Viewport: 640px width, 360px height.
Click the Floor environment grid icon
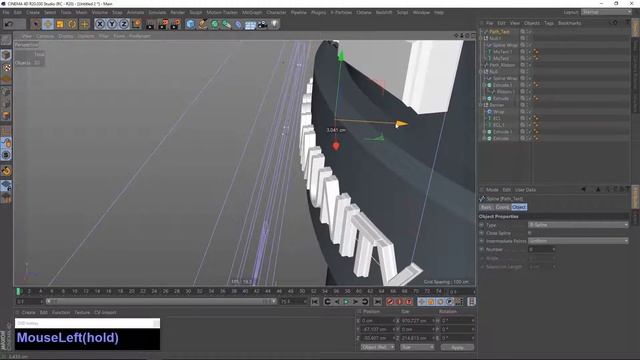(x=250, y=24)
